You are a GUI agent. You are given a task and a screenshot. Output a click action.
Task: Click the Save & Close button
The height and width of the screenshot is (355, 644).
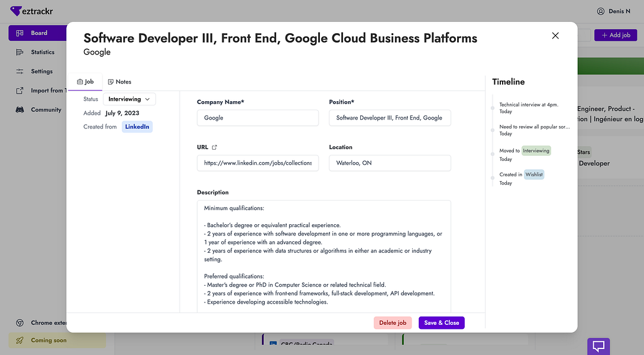click(x=442, y=323)
